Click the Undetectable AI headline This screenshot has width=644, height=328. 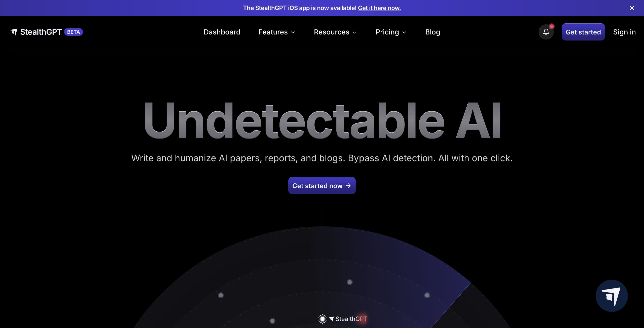pos(322,121)
